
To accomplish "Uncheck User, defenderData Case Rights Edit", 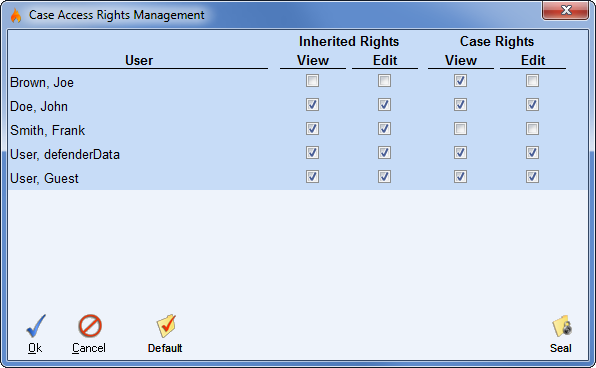I will pos(532,152).
